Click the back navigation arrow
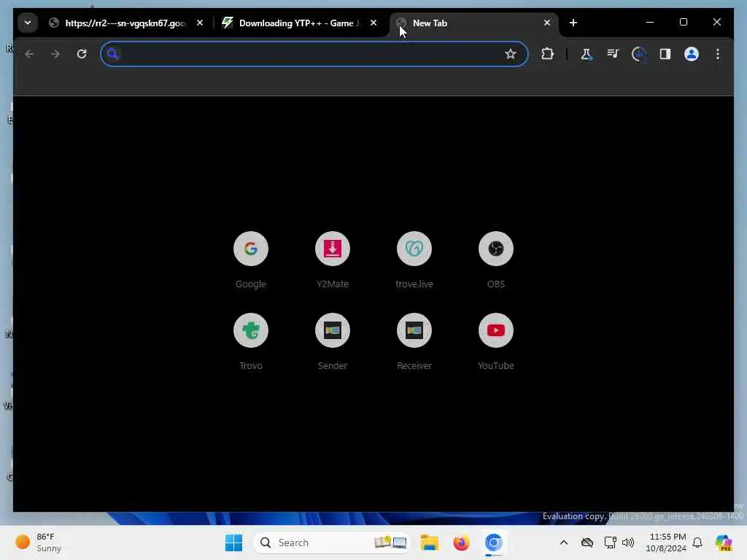Viewport: 747px width, 560px height. pos(29,54)
